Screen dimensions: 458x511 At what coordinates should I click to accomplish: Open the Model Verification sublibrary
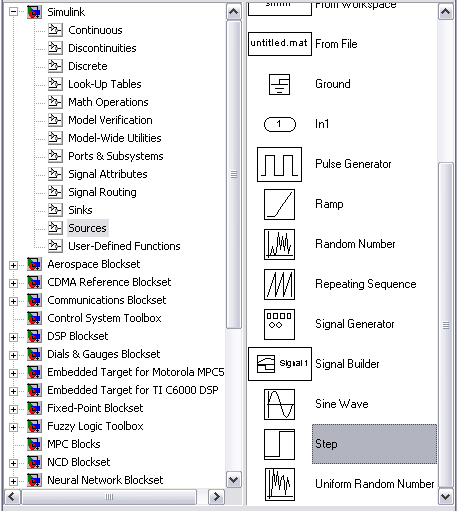pos(110,120)
